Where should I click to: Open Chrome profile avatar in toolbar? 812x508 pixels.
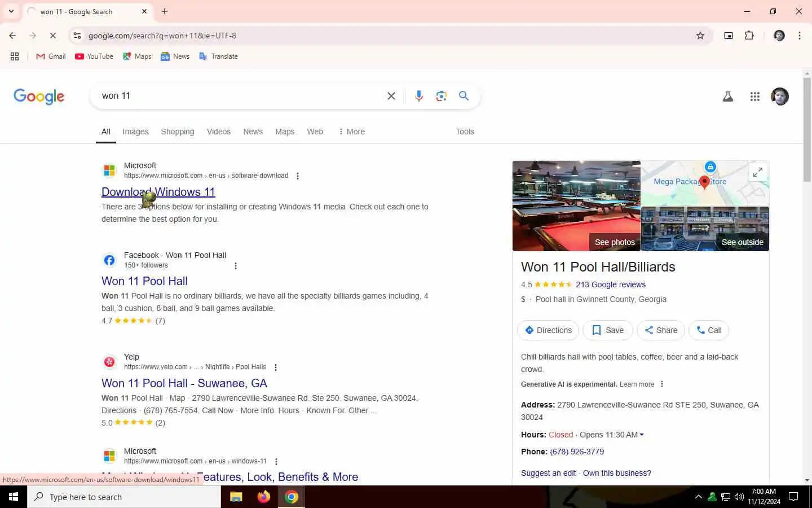pos(779,36)
